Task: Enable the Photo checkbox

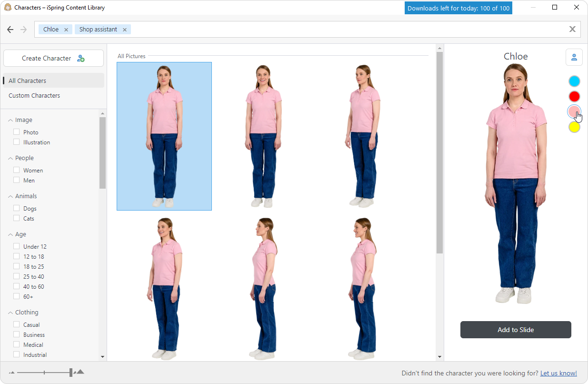Action: [x=17, y=132]
